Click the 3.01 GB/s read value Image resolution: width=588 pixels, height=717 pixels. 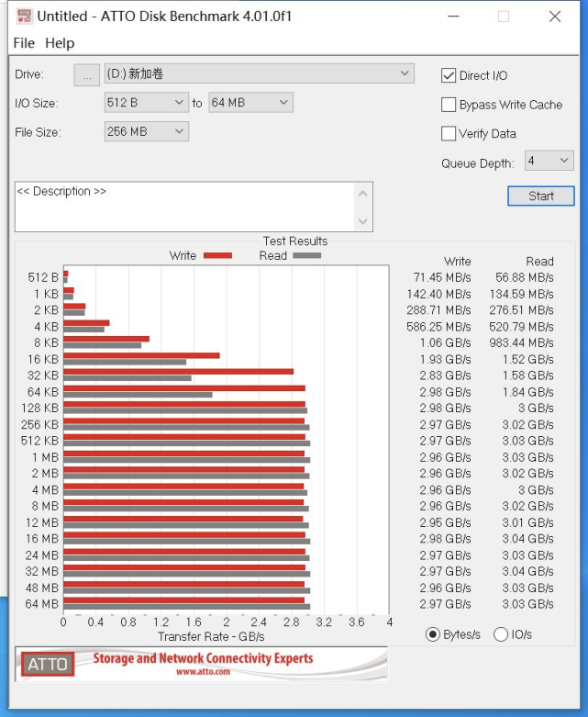(527, 522)
